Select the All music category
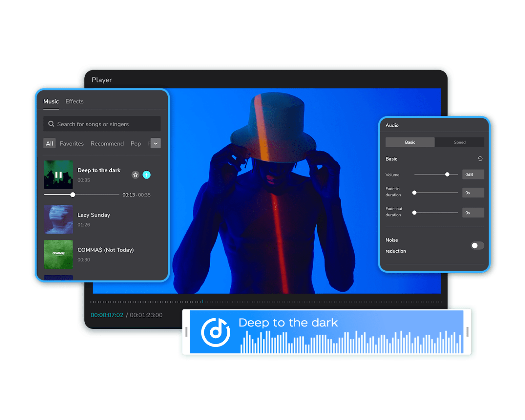This screenshot has height=420, width=525. pos(50,143)
